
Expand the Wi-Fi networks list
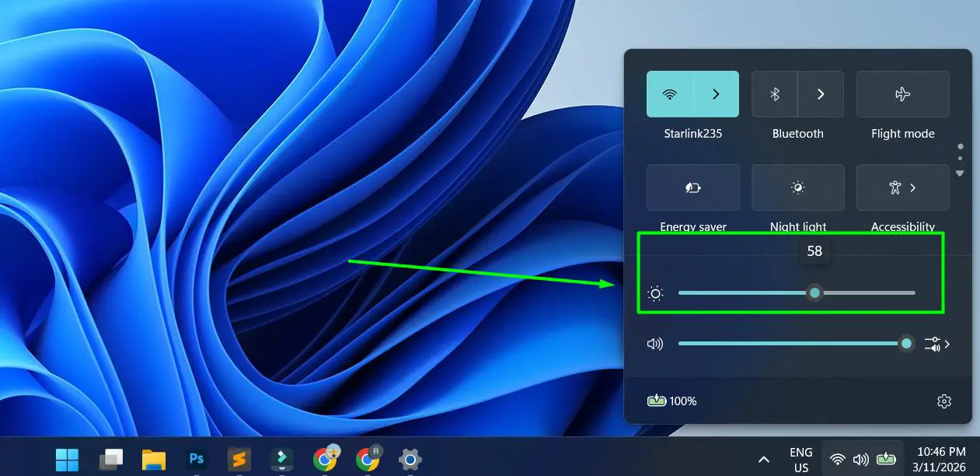(716, 93)
